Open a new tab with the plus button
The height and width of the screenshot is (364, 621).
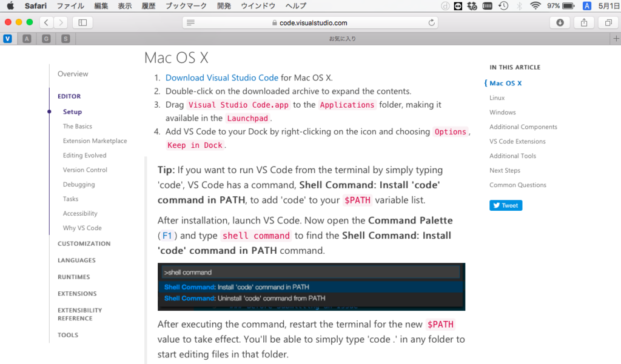[616, 38]
